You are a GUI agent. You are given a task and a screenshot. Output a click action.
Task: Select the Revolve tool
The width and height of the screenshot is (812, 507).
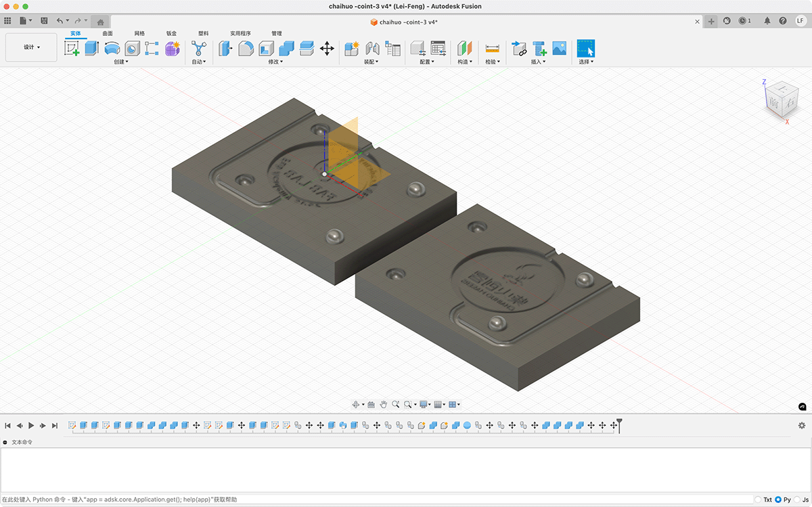[112, 48]
